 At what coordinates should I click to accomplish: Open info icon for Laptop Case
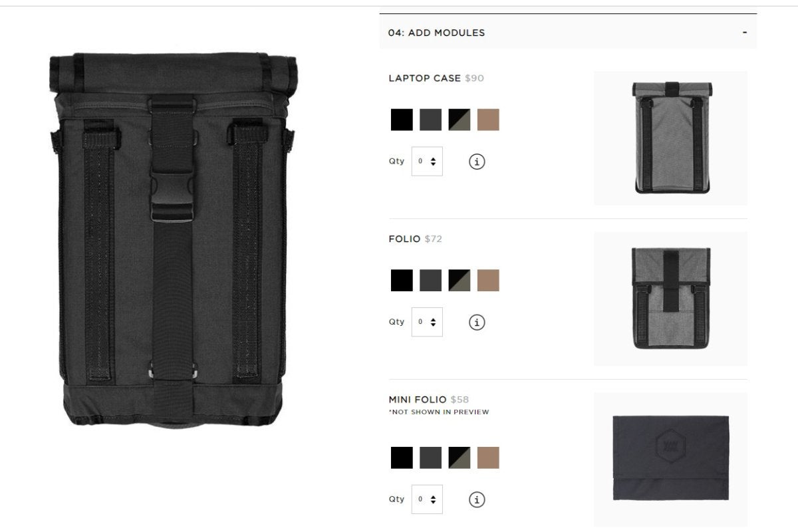[477, 162]
